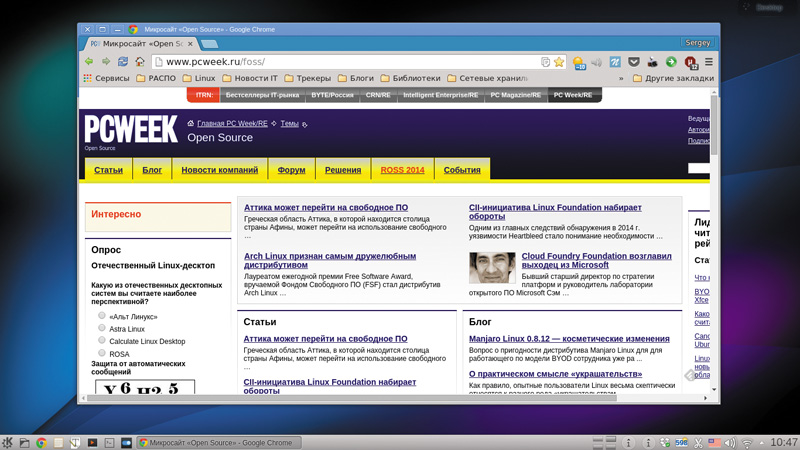Reload the page with refresh icon
The height and width of the screenshot is (450, 800).
pyautogui.click(x=123, y=62)
